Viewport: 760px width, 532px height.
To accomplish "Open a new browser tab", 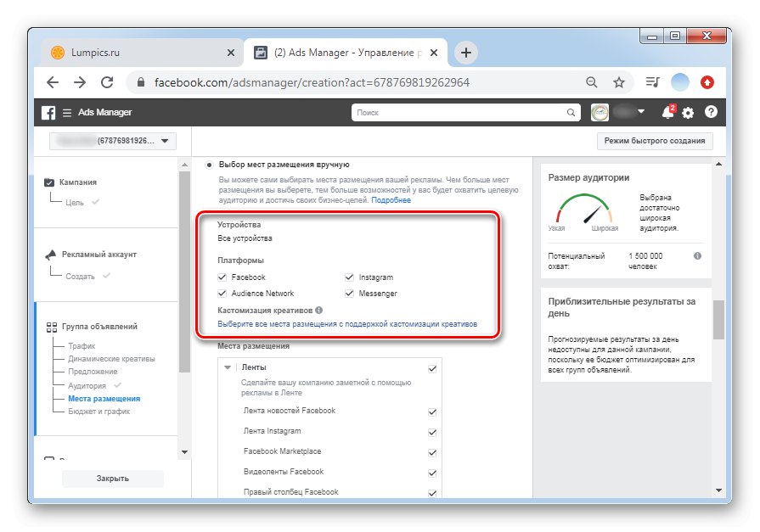I will click(466, 53).
